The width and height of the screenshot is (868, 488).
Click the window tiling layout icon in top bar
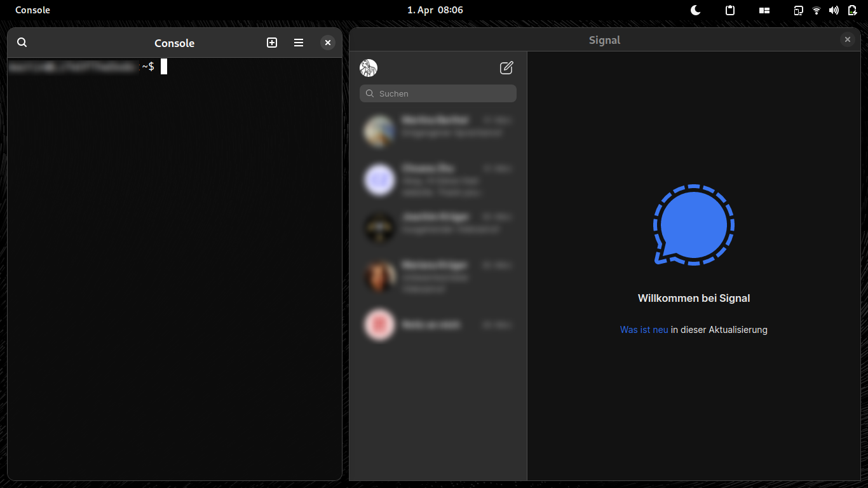764,10
